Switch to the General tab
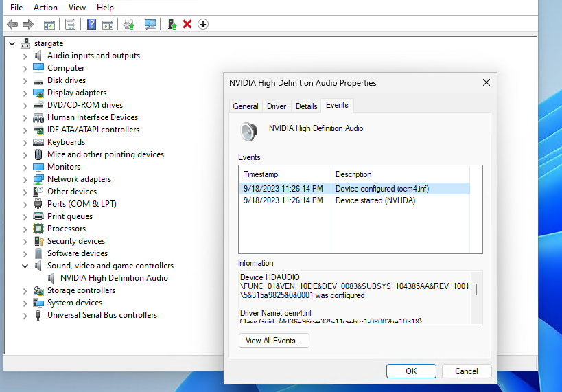Screen dimensions: 562x392 pyautogui.click(x=246, y=106)
